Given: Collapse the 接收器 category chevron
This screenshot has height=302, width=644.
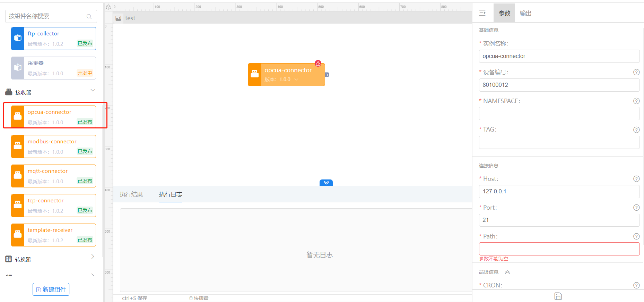Looking at the screenshot, I should pos(93,90).
